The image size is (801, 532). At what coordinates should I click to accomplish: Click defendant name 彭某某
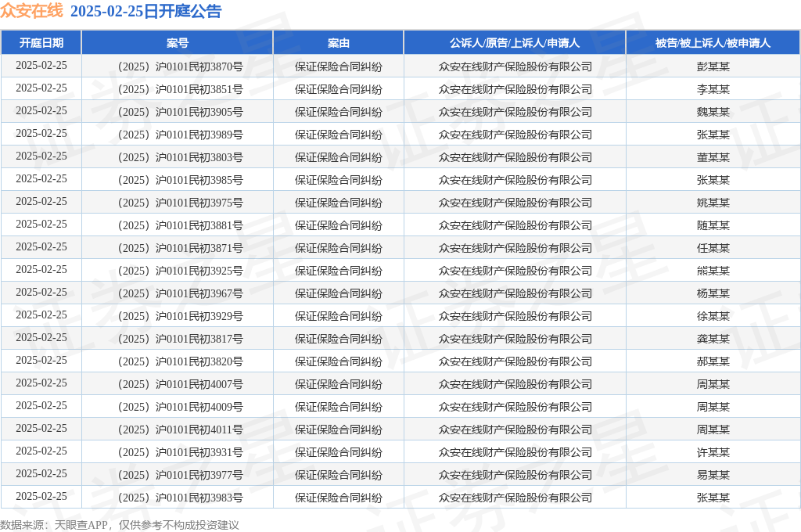click(x=713, y=67)
